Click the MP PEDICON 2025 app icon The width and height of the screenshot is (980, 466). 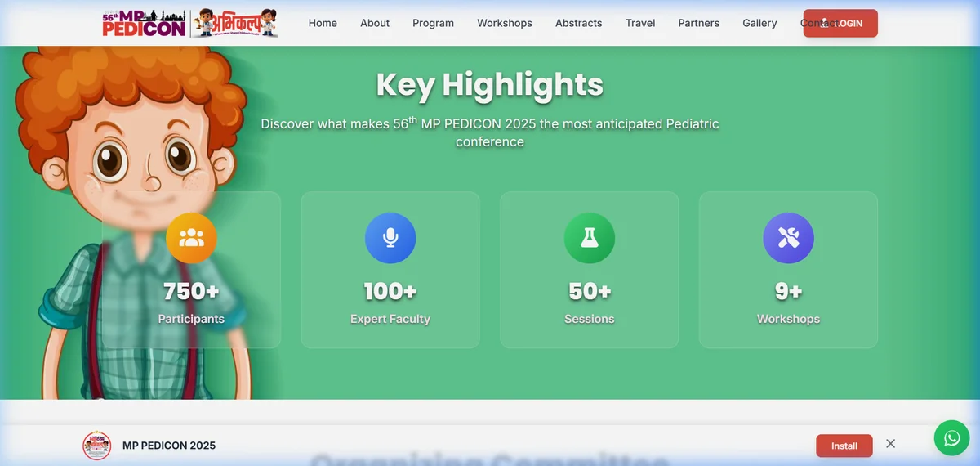click(x=97, y=446)
